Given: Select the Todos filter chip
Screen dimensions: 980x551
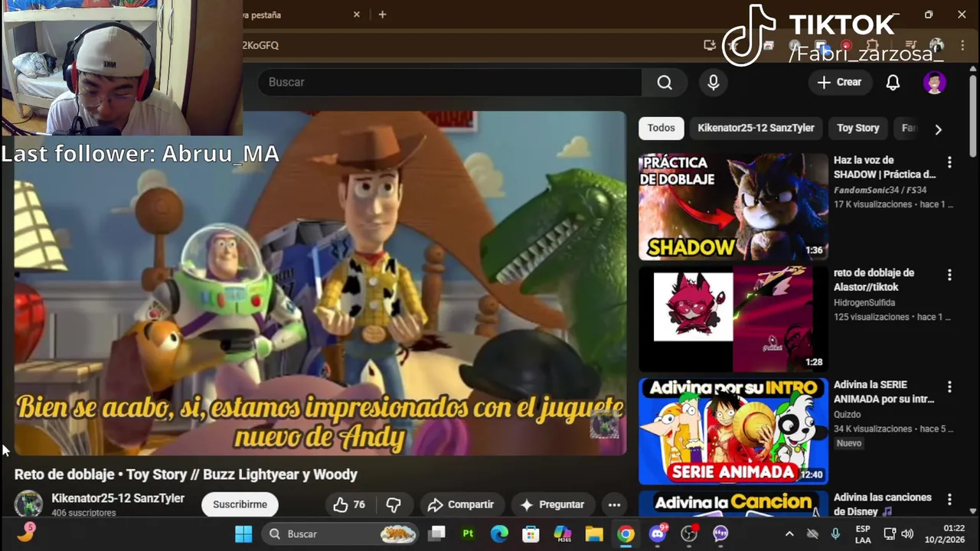Looking at the screenshot, I should tap(661, 128).
